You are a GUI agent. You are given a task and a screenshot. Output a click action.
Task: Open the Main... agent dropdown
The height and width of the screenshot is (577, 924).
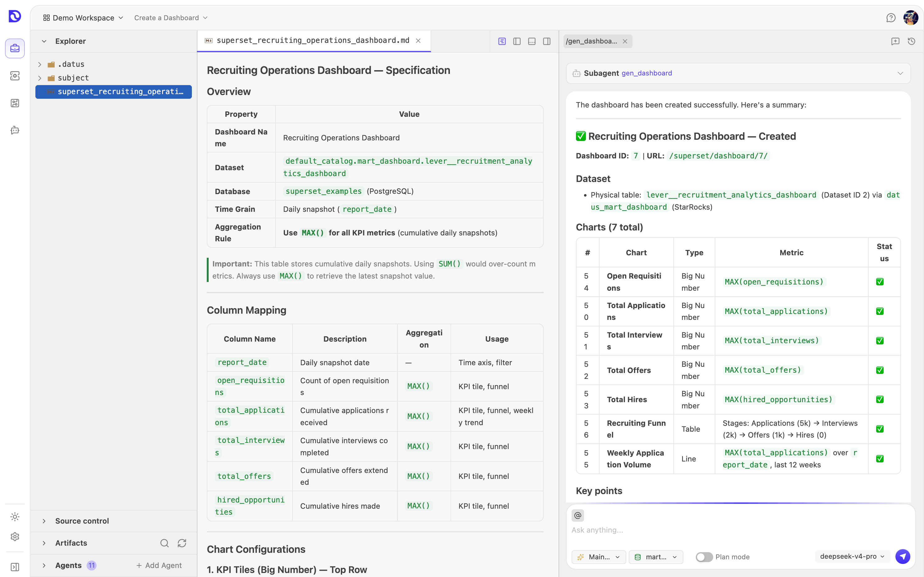(x=598, y=557)
